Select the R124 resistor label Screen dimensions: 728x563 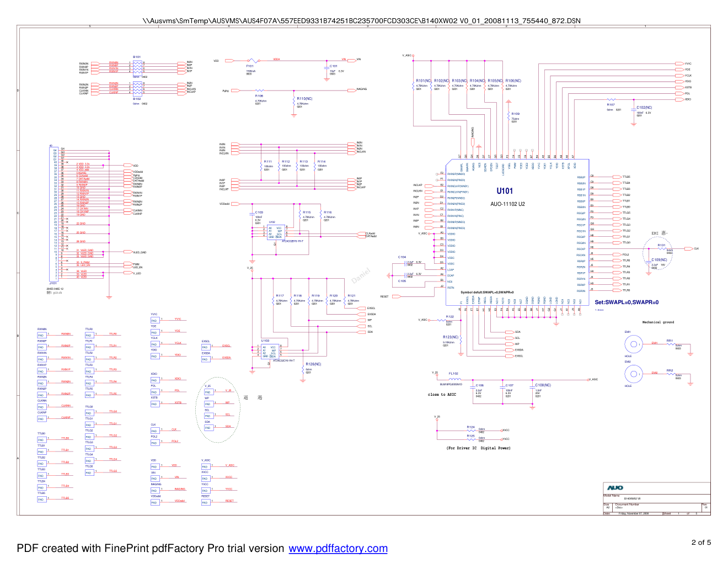click(x=470, y=427)
